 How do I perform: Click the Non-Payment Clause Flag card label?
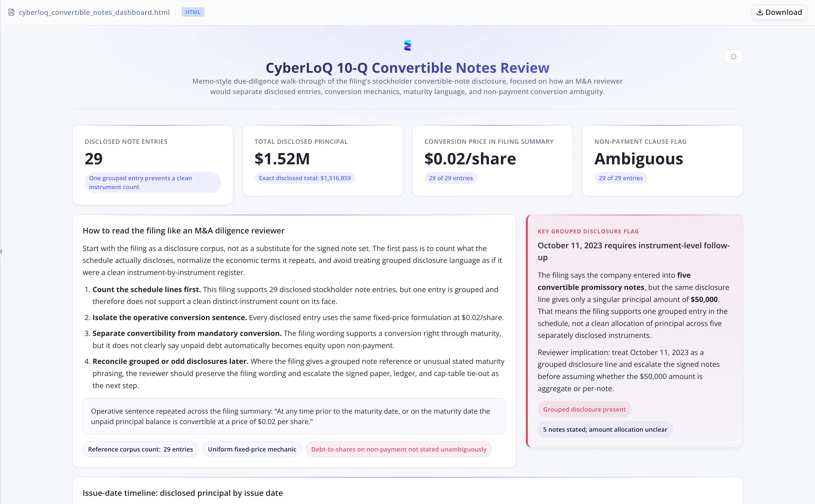(x=640, y=142)
